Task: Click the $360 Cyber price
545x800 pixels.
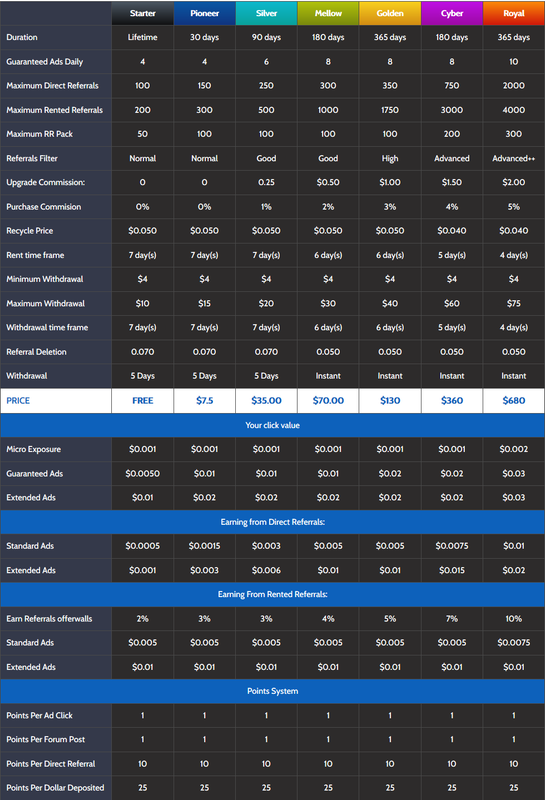Action: point(452,401)
